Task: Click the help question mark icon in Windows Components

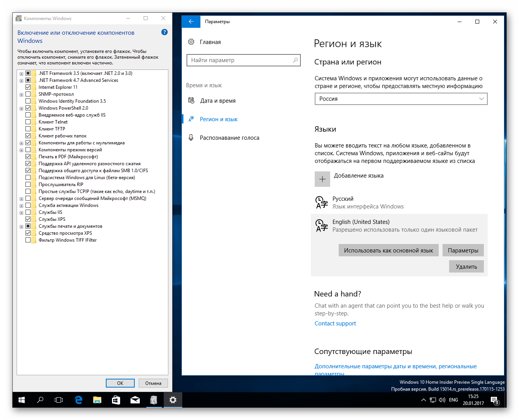Action: pos(165,32)
